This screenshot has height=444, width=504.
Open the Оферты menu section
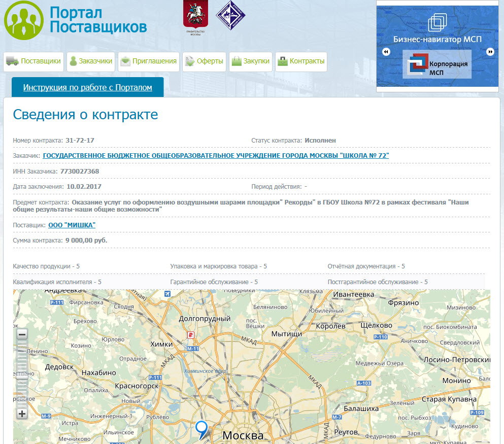(x=204, y=62)
